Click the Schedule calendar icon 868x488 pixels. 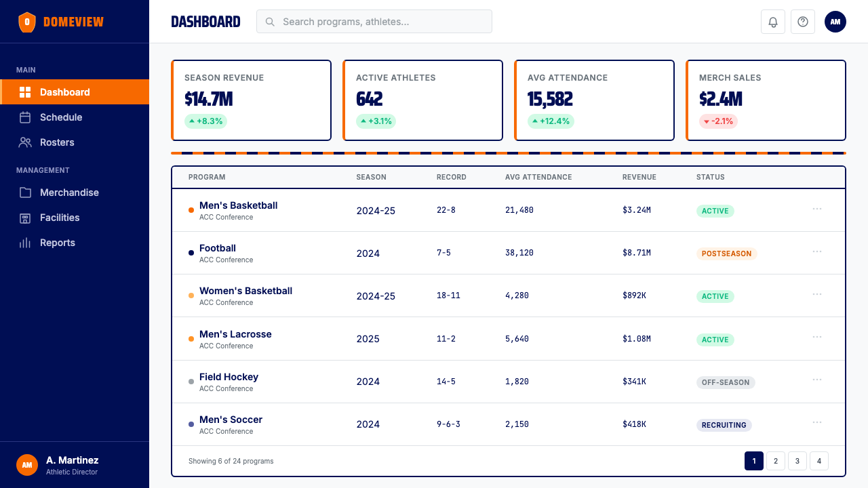25,117
